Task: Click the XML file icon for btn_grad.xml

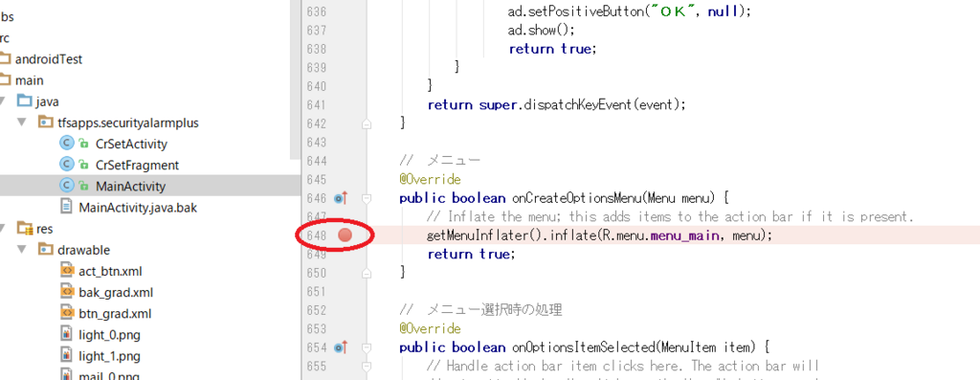Action: (67, 313)
